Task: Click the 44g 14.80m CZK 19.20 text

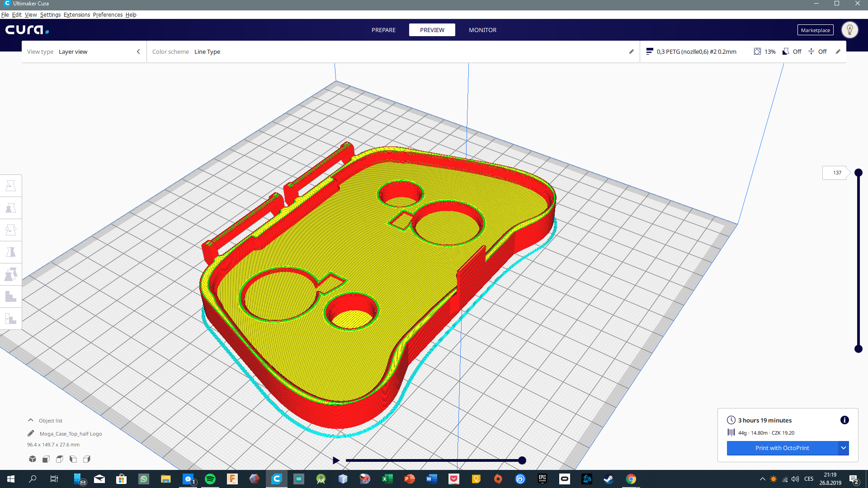Action: click(x=766, y=433)
